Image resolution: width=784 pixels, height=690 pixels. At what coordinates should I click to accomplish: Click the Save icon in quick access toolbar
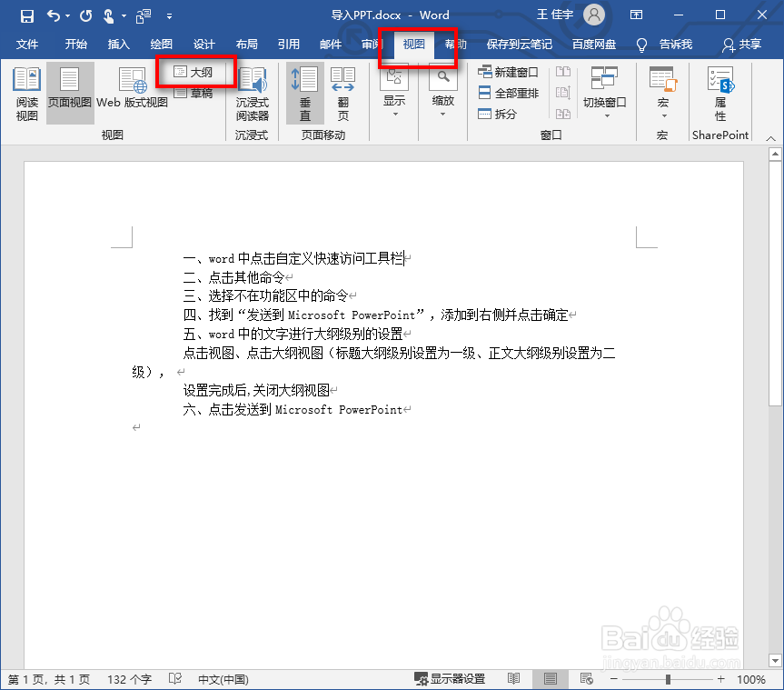point(27,16)
